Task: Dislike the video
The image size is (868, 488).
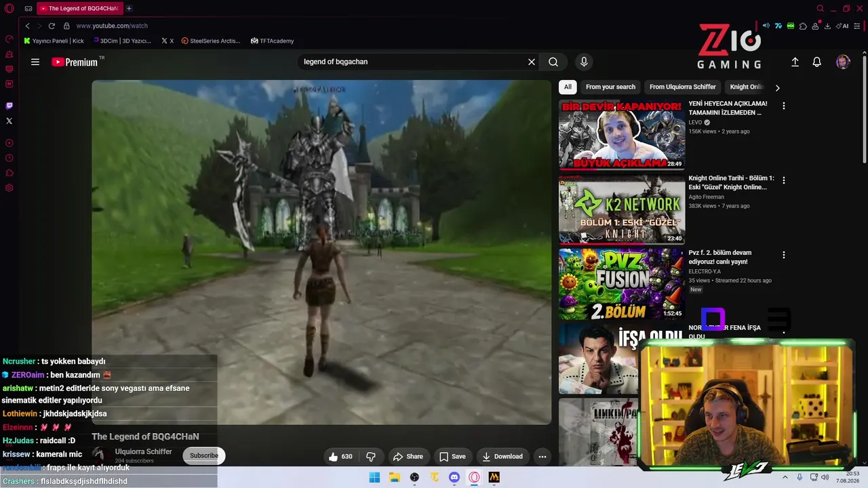Action: [371, 457]
